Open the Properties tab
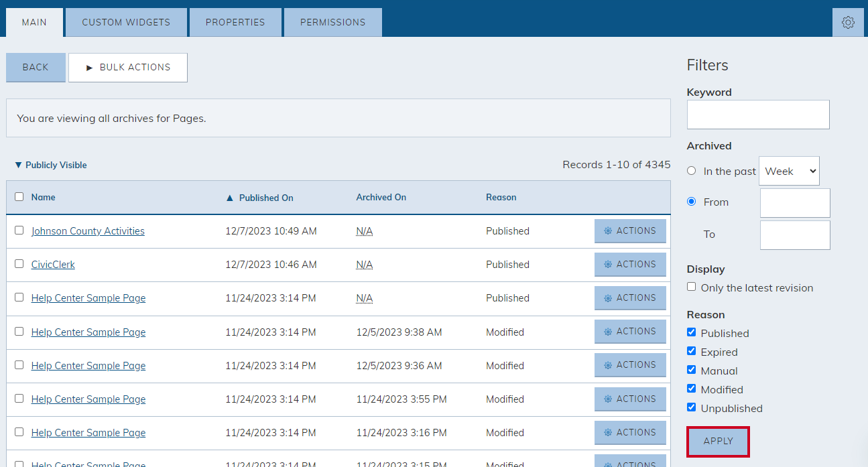This screenshot has width=868, height=467. point(235,22)
